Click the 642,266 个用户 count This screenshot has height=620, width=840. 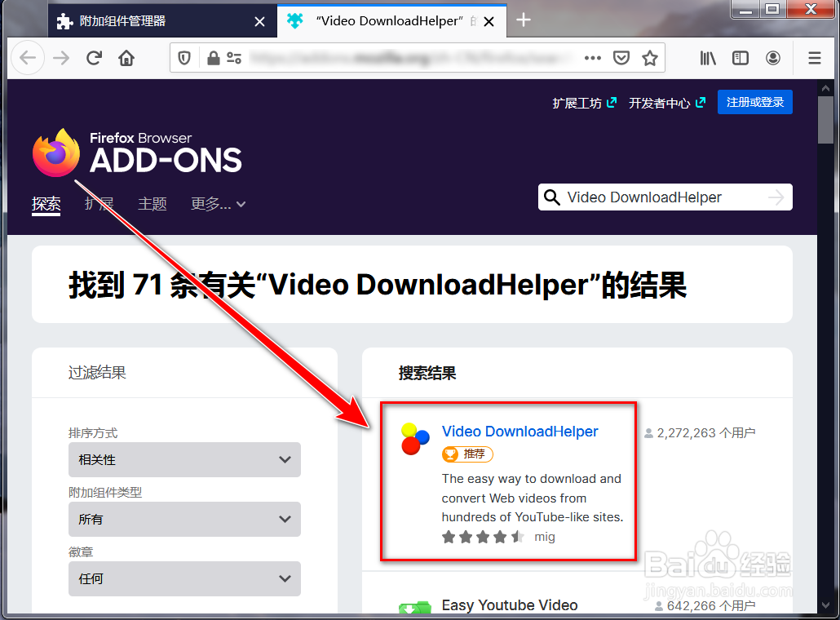(705, 605)
